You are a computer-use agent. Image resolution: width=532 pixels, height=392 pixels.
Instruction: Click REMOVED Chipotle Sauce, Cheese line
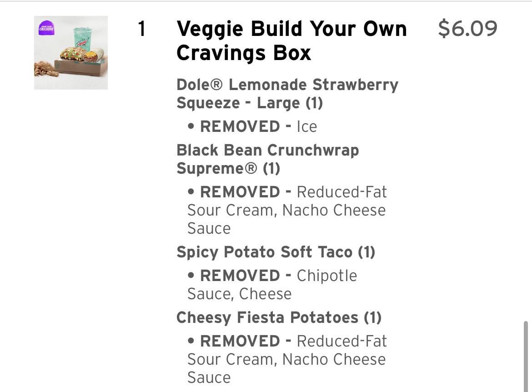[272, 285]
